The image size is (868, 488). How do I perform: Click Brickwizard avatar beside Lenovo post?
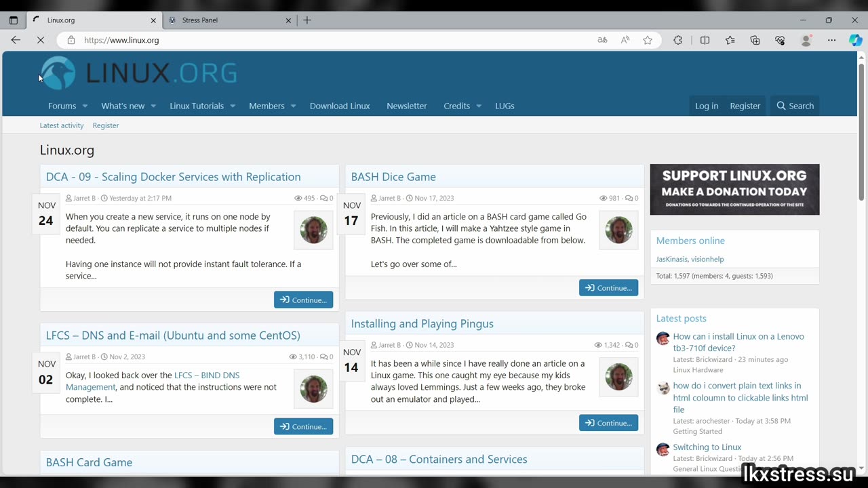(x=663, y=338)
